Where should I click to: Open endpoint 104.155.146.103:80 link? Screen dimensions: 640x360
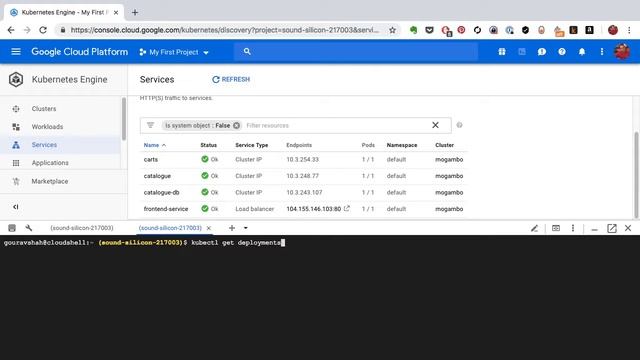(313, 209)
